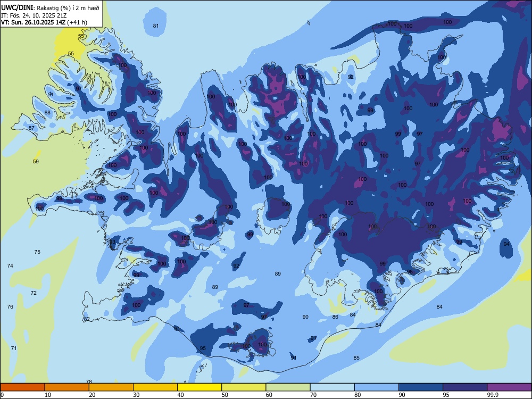Screen dimensions: 532x399
Task: Click the '85' humidity value on the map
Action: [x=356, y=358]
